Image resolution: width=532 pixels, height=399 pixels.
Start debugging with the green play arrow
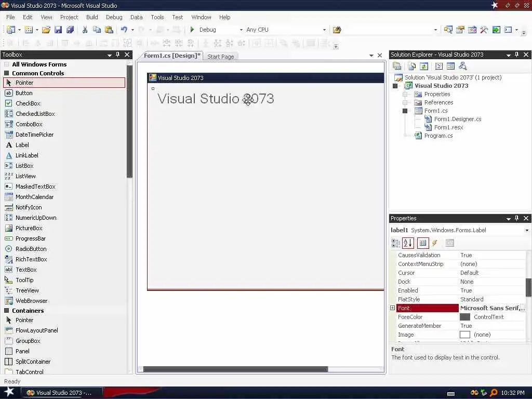click(192, 30)
